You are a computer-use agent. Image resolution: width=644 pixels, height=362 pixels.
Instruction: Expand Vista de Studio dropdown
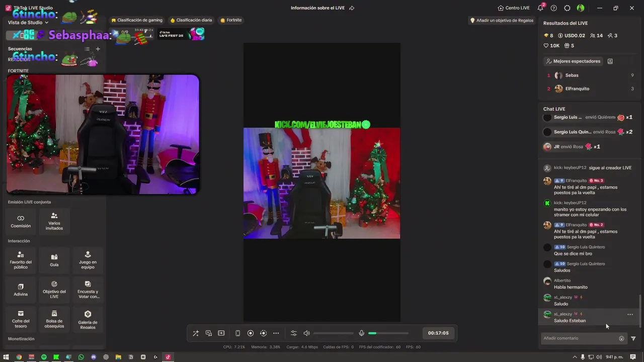(28, 23)
